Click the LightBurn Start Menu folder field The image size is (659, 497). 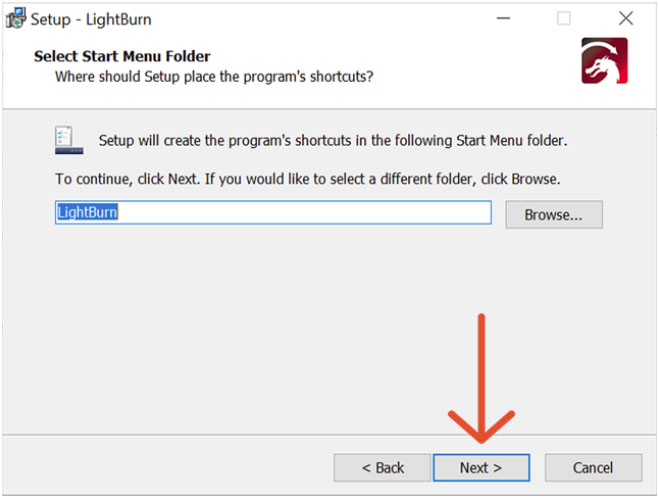click(273, 213)
